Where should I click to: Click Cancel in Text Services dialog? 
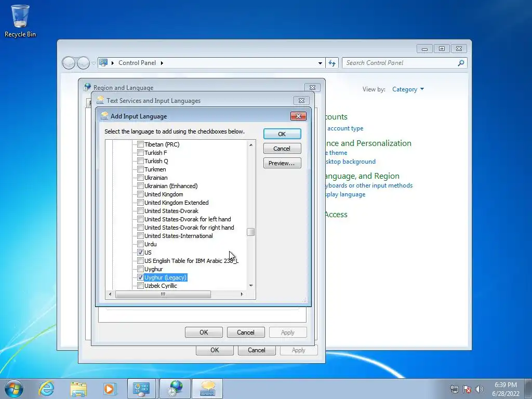click(246, 332)
